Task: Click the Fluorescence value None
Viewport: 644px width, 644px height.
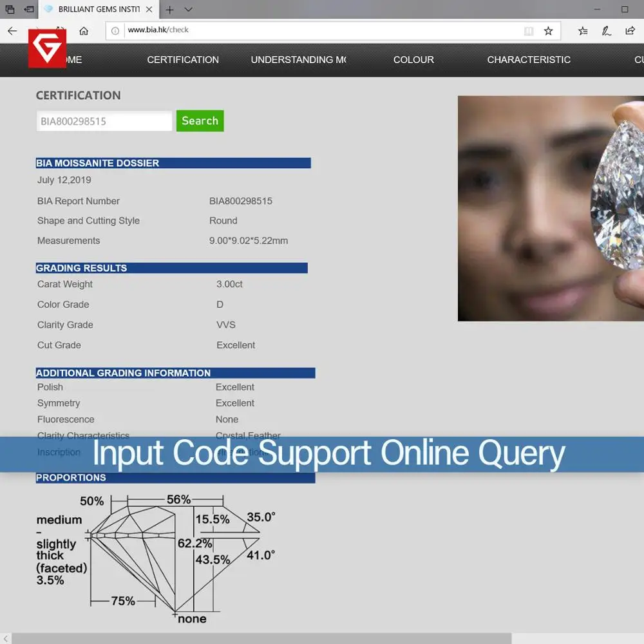Action: tap(227, 419)
